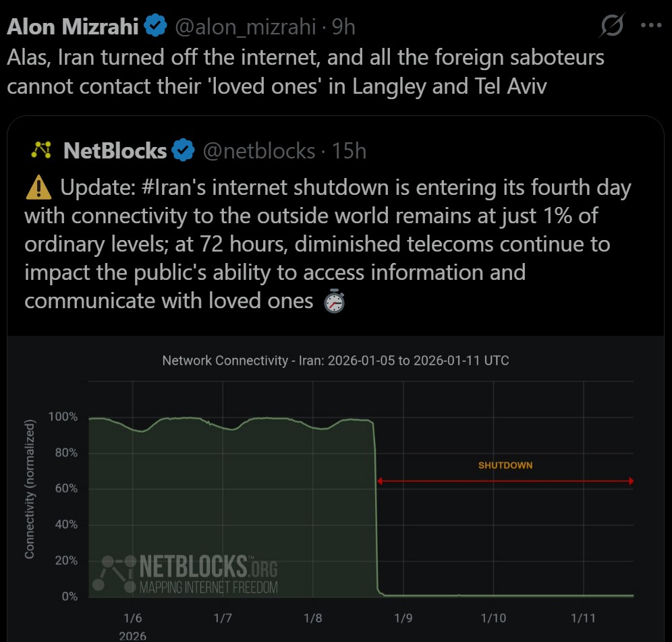Click NetBlocks' blue verified badge

click(183, 150)
